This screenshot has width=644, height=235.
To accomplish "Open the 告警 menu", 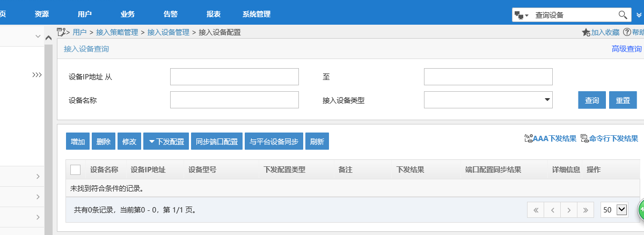I will click(171, 14).
